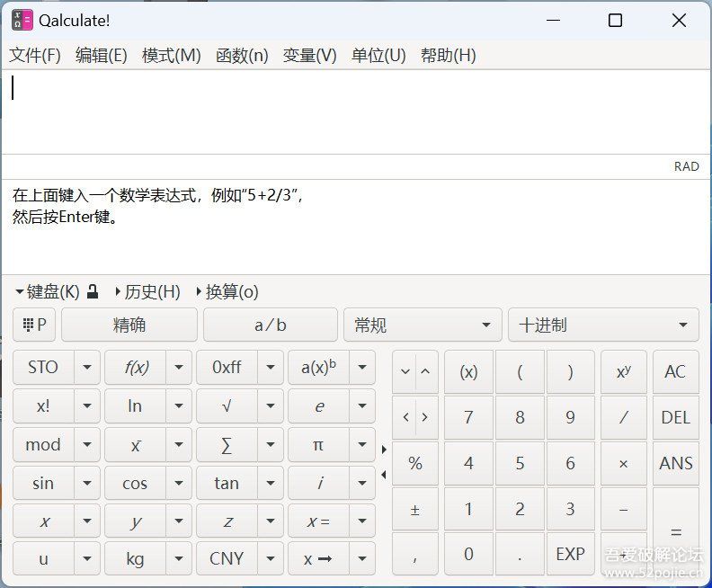Click the STO store button

[43, 367]
